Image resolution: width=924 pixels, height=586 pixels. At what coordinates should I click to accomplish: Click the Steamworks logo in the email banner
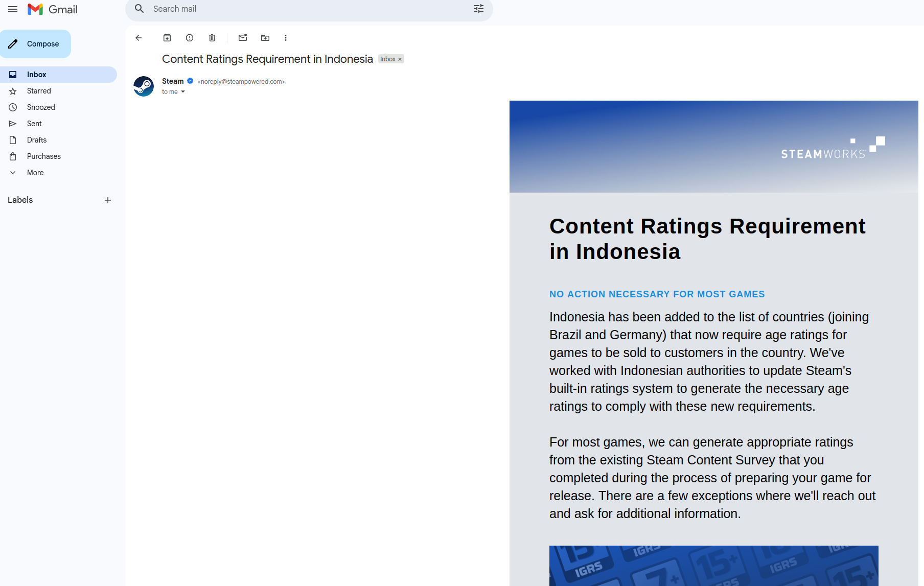tap(833, 148)
